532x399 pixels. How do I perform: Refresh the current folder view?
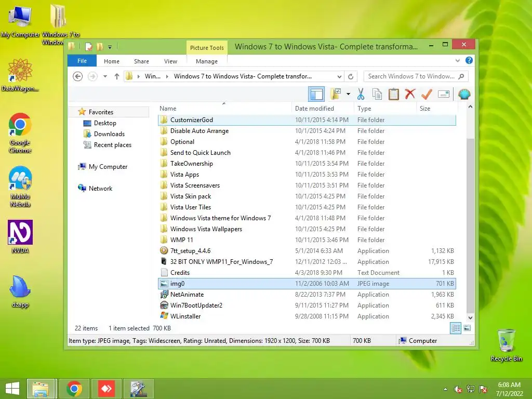[351, 76]
